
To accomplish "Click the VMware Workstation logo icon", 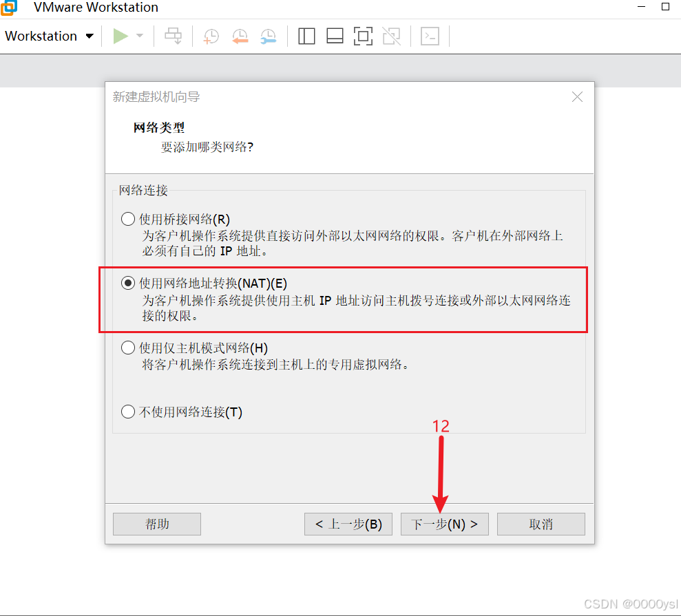I will point(9,8).
